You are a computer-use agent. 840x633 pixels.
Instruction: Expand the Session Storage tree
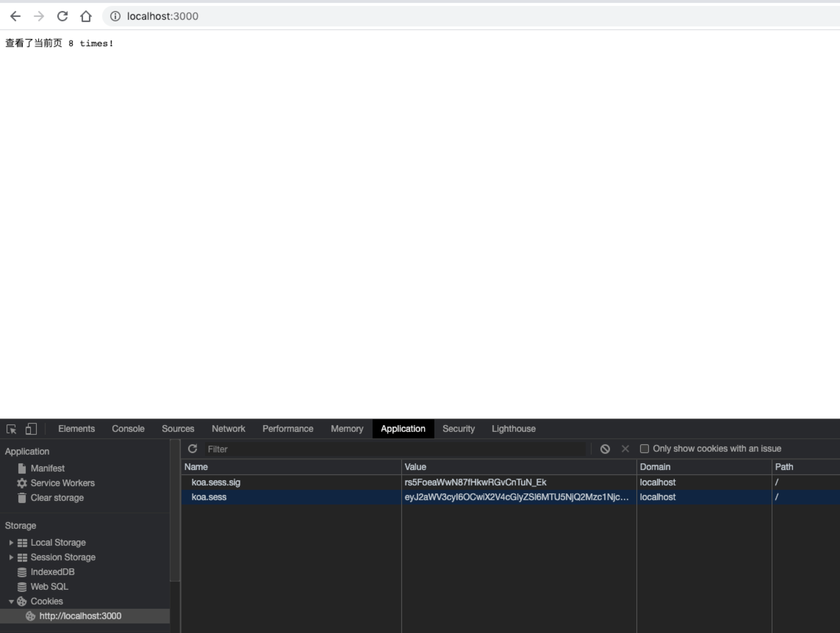(11, 557)
